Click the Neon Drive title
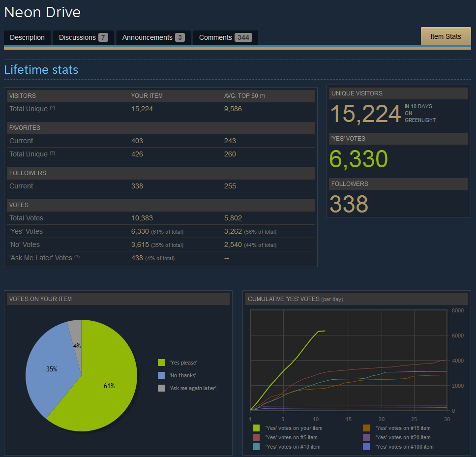The height and width of the screenshot is (457, 476). point(42,12)
